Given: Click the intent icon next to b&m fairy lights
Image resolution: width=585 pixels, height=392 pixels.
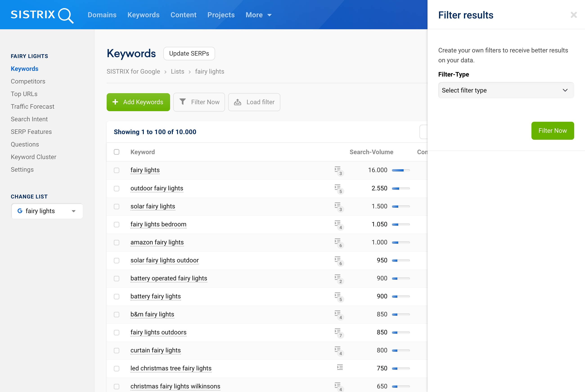Looking at the screenshot, I should (x=339, y=314).
